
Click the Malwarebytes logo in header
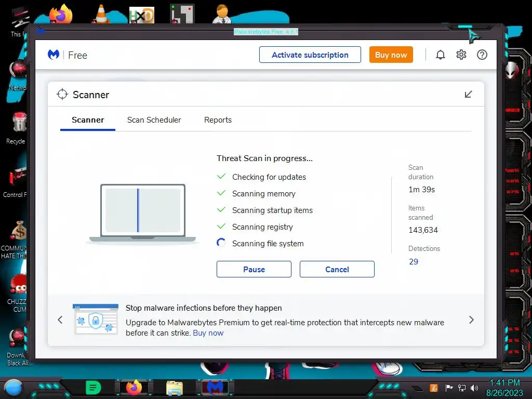pyautogui.click(x=54, y=55)
